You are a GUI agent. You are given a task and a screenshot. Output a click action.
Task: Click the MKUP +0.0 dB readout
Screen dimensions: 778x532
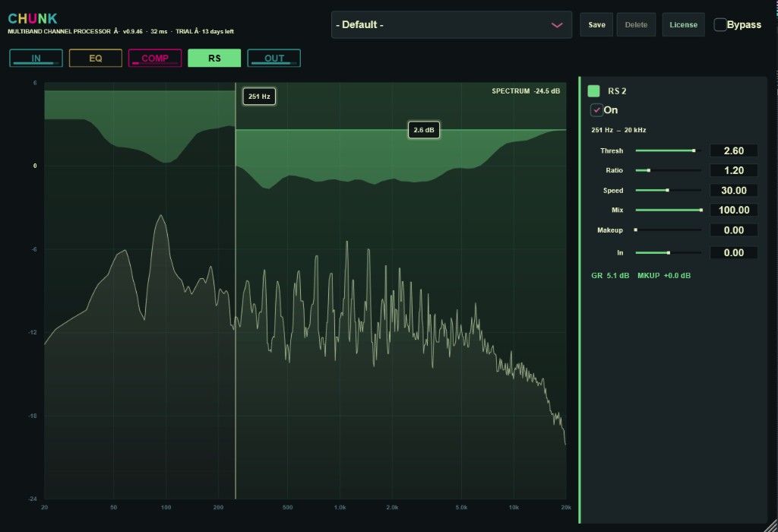(664, 275)
